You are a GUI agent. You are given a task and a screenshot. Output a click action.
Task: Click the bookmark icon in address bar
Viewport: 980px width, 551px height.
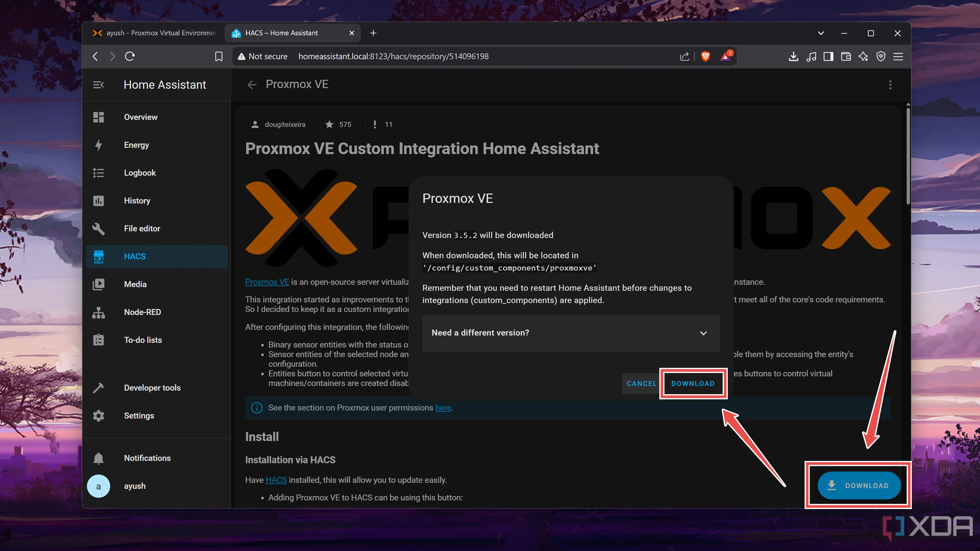tap(219, 56)
